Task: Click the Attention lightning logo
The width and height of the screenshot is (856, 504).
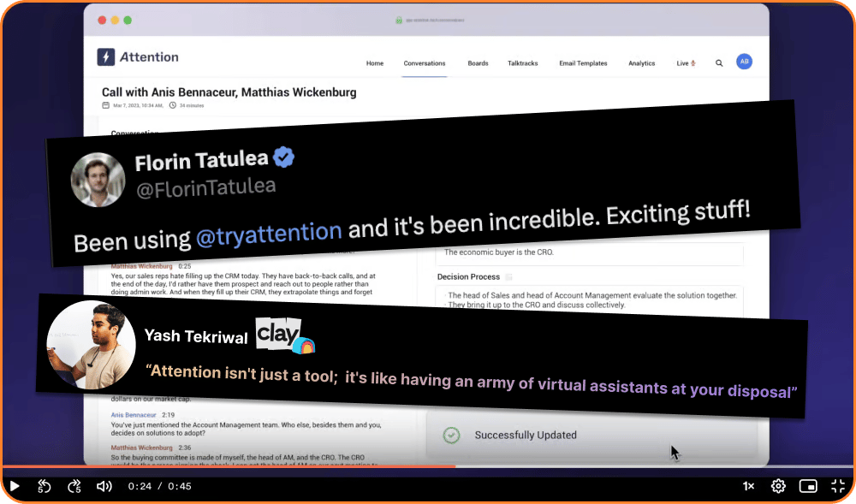Action: (106, 57)
